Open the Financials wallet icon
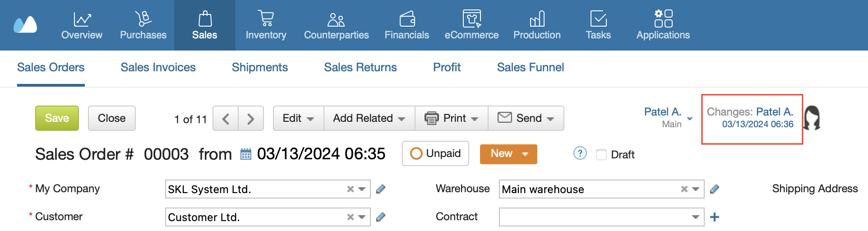Viewport: 868px width, 231px height. coord(407,19)
